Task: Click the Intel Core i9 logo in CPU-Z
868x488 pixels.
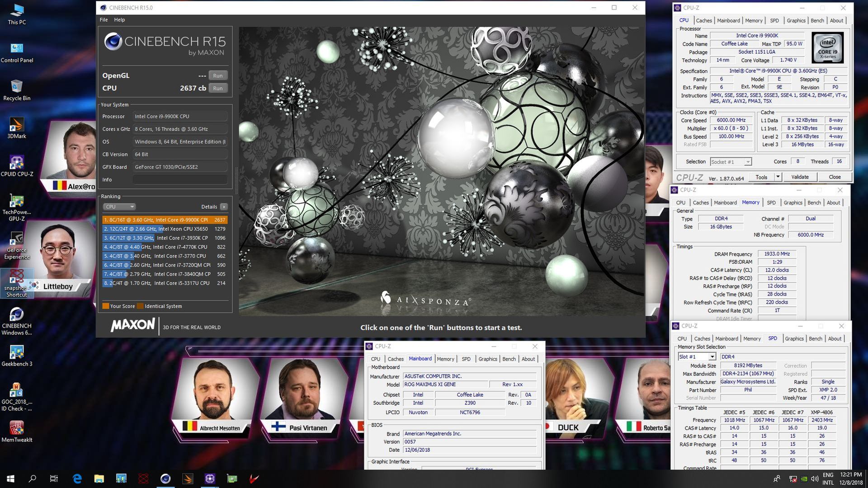Action: point(828,47)
